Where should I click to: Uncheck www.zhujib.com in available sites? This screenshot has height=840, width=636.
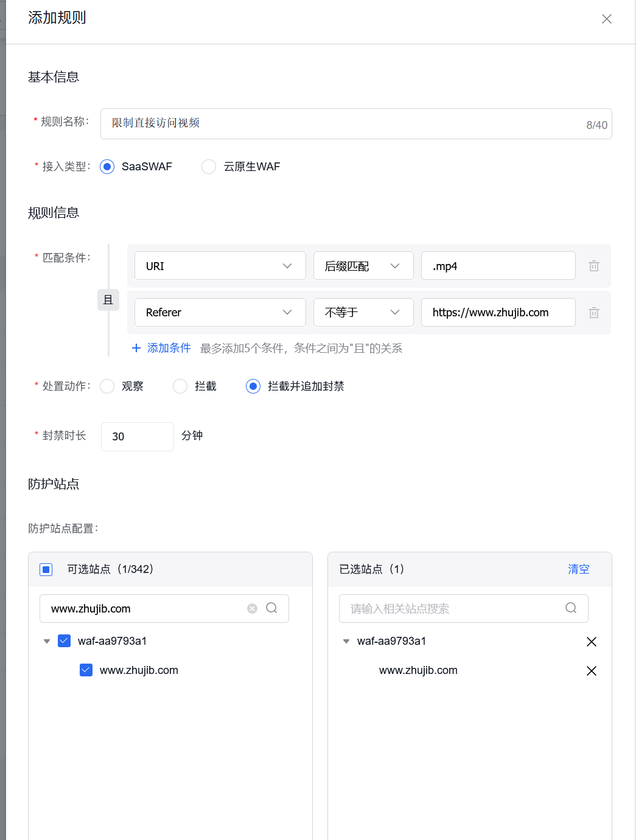click(x=86, y=670)
